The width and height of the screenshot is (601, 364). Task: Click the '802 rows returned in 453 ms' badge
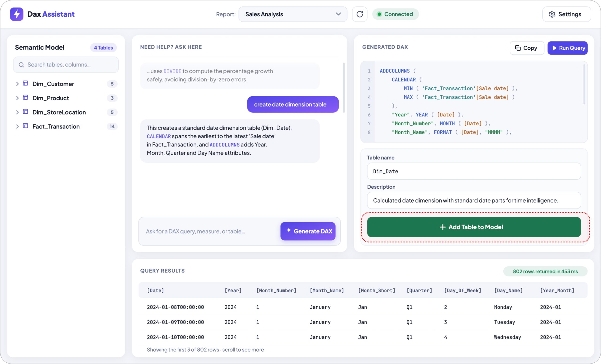pos(545,271)
